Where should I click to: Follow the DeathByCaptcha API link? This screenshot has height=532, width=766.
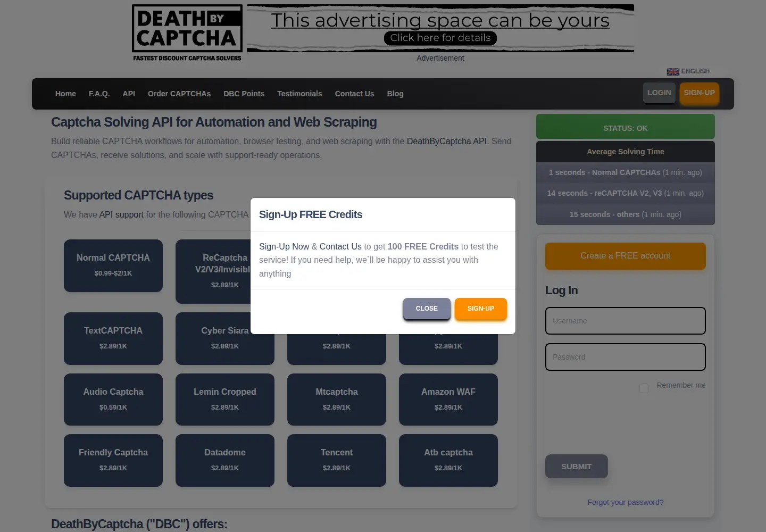(447, 141)
